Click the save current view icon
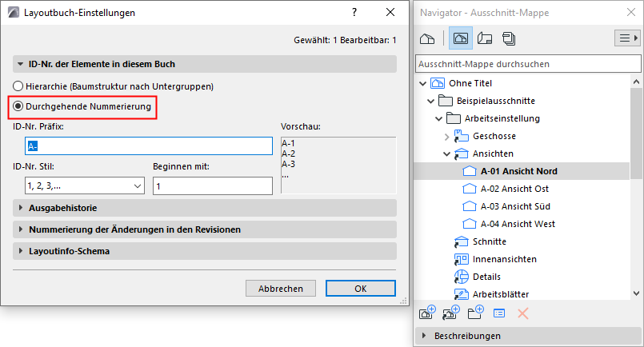The image size is (644, 347). tap(428, 313)
